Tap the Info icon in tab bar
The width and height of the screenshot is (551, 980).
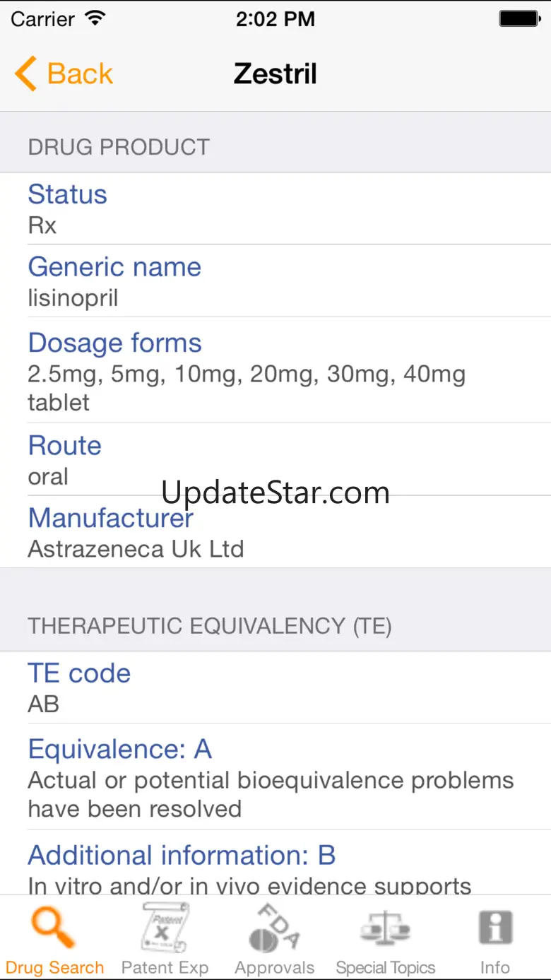point(494,928)
